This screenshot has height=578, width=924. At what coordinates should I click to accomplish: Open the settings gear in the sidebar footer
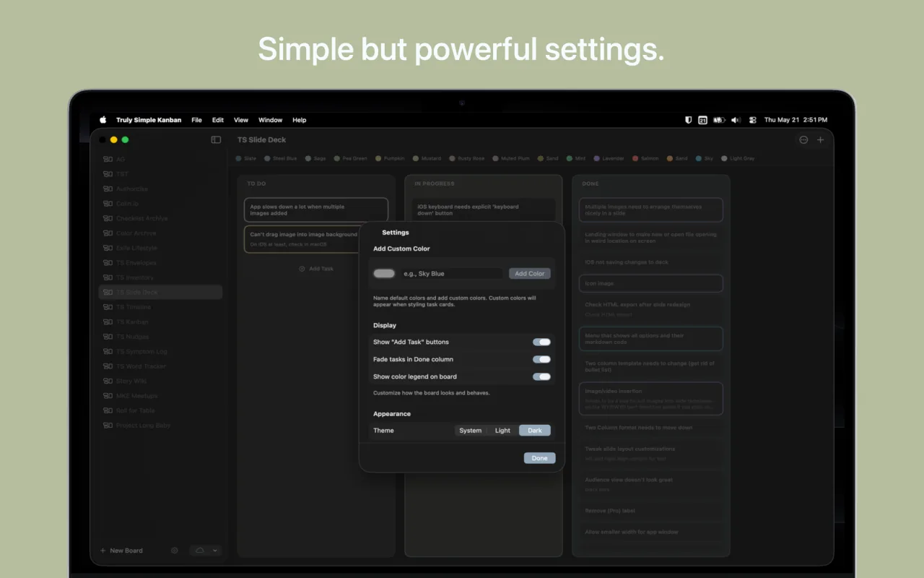175,551
